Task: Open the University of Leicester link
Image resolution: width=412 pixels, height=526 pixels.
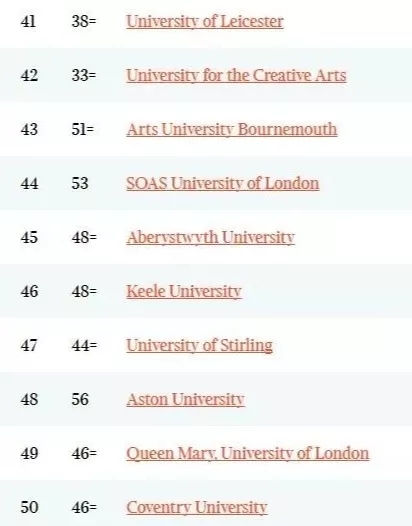Action: coord(205,21)
